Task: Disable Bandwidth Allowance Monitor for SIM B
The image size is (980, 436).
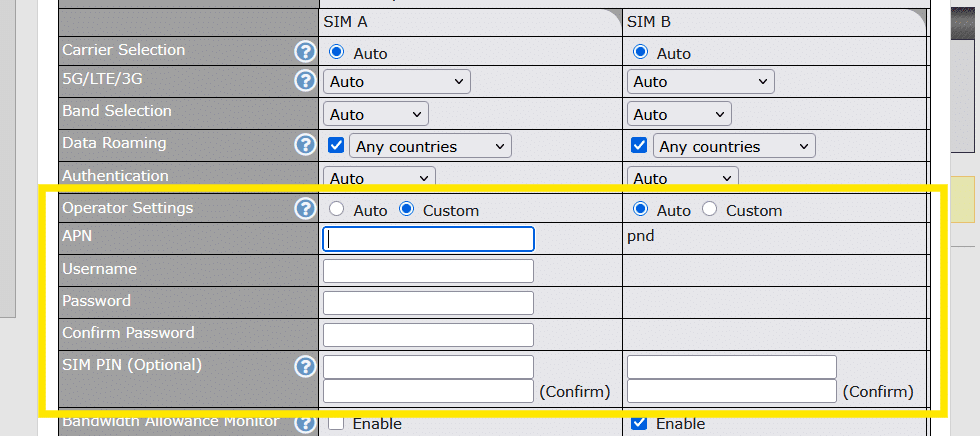Action: [640, 423]
